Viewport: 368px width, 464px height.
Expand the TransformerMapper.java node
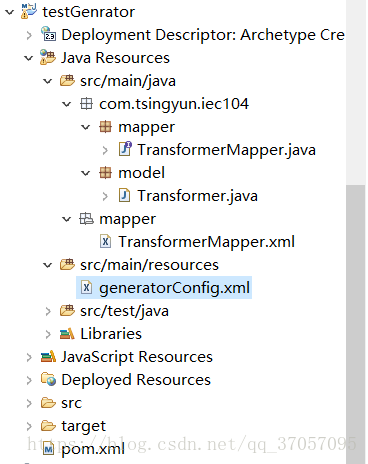[x=105, y=150]
